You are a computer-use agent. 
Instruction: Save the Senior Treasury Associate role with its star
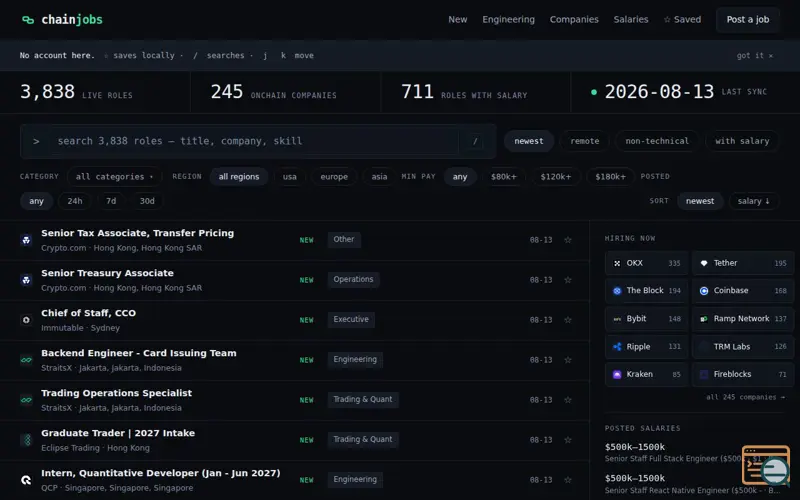pyautogui.click(x=568, y=280)
